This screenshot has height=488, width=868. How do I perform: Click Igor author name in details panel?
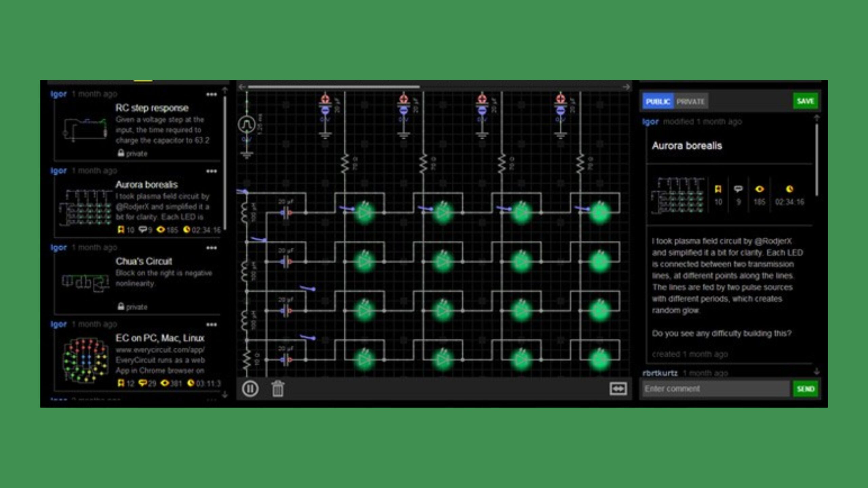coord(650,122)
